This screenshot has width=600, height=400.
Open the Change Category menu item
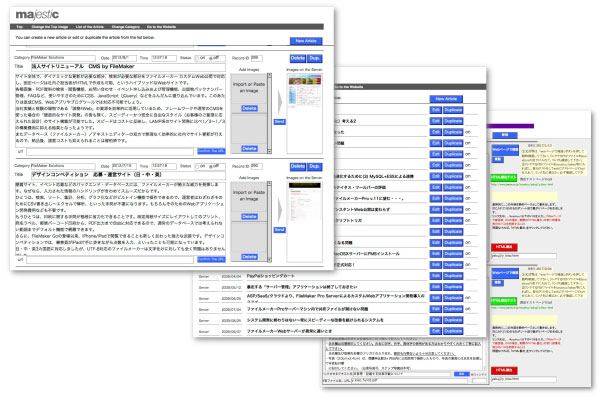point(126,27)
